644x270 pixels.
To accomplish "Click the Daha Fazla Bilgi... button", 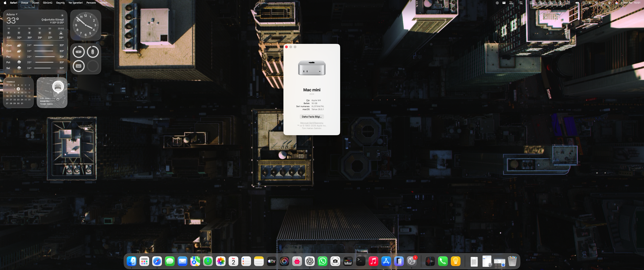I will (x=312, y=117).
